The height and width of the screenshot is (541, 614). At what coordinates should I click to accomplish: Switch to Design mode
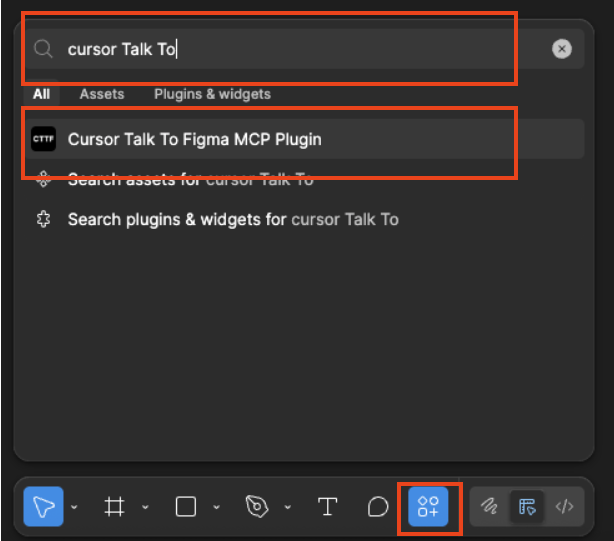[527, 507]
